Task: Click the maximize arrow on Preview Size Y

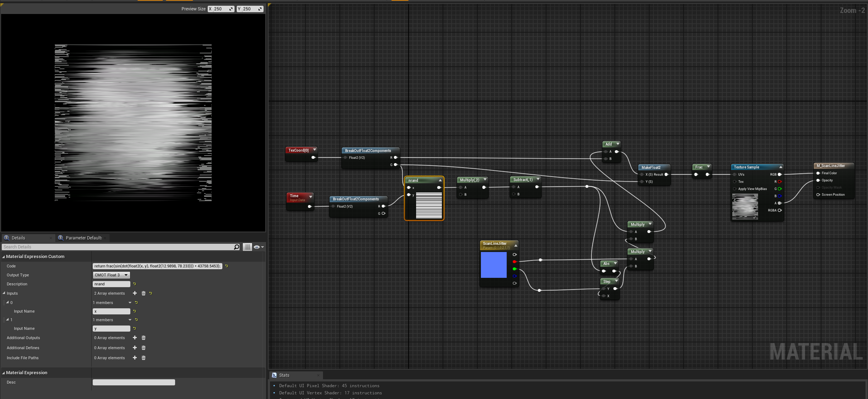Action: coord(260,9)
